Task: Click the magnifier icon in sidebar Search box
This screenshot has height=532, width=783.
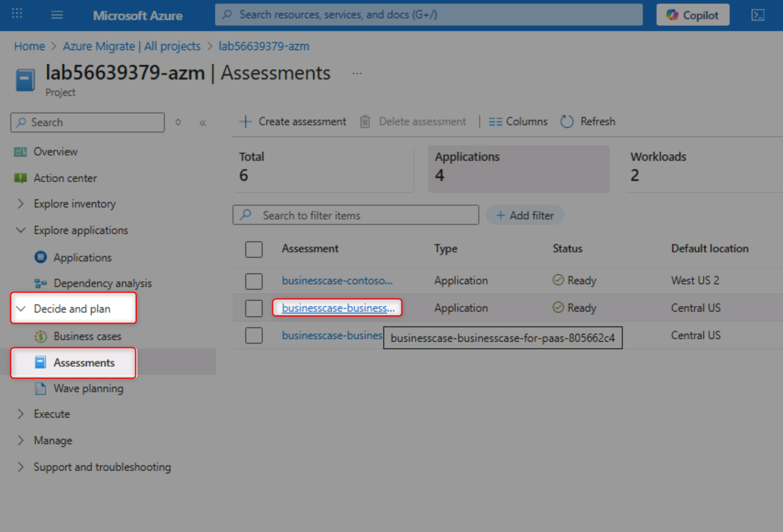Action: (21, 122)
